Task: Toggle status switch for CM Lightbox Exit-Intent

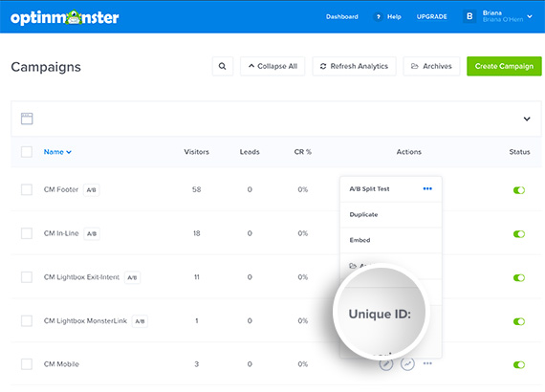Action: pyautogui.click(x=519, y=277)
